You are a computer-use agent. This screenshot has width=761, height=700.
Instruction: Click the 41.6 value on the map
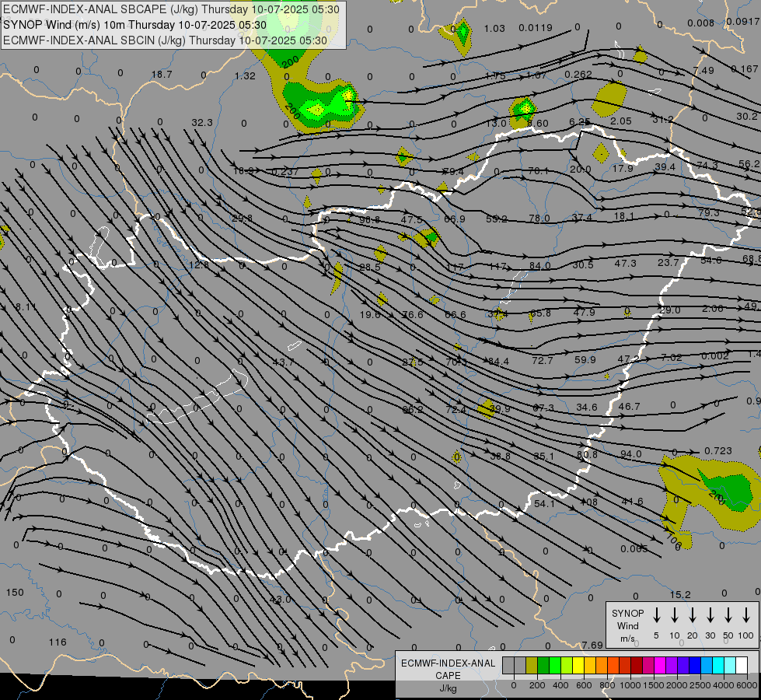(x=633, y=502)
